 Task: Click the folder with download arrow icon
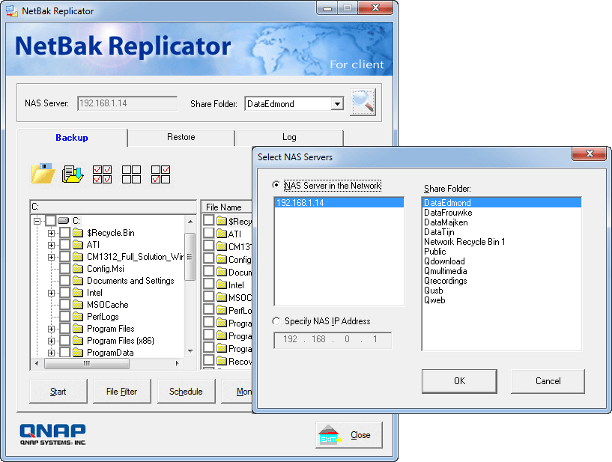click(73, 174)
